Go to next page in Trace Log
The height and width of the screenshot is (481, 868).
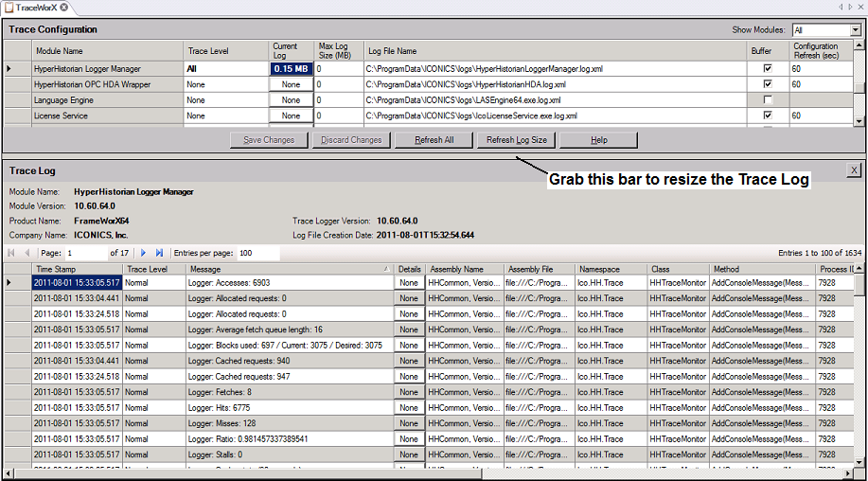pyautogui.click(x=143, y=254)
